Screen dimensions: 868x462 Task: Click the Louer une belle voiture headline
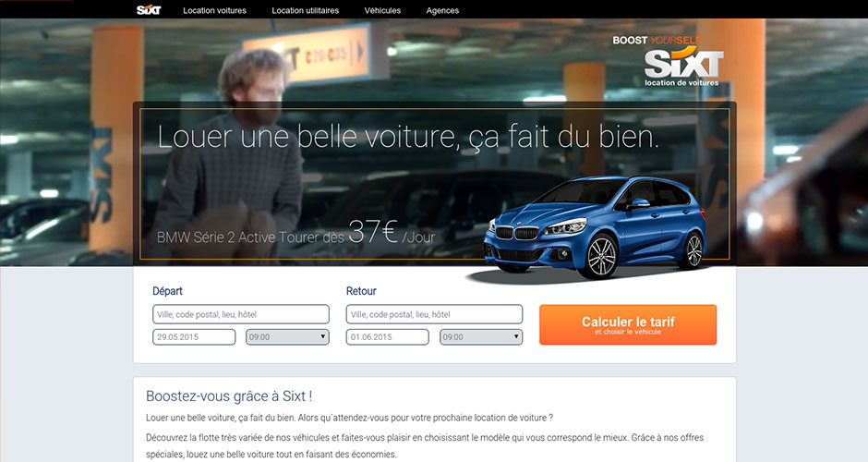pyautogui.click(x=408, y=136)
